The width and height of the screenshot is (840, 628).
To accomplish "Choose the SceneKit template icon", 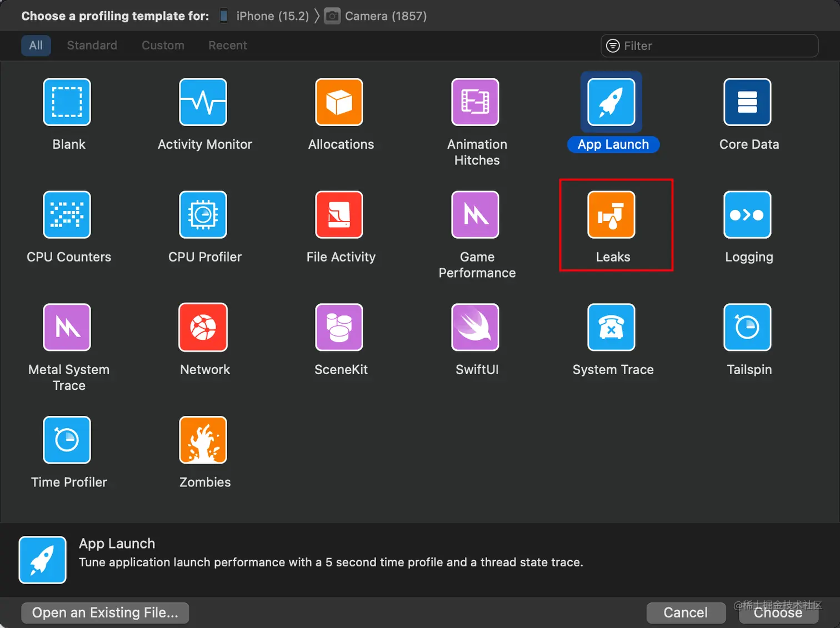I will [339, 328].
